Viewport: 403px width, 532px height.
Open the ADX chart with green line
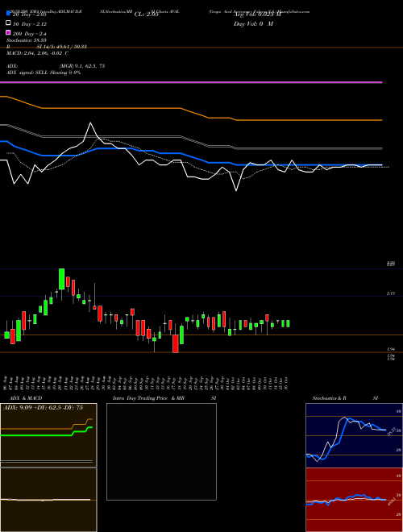coord(48,435)
